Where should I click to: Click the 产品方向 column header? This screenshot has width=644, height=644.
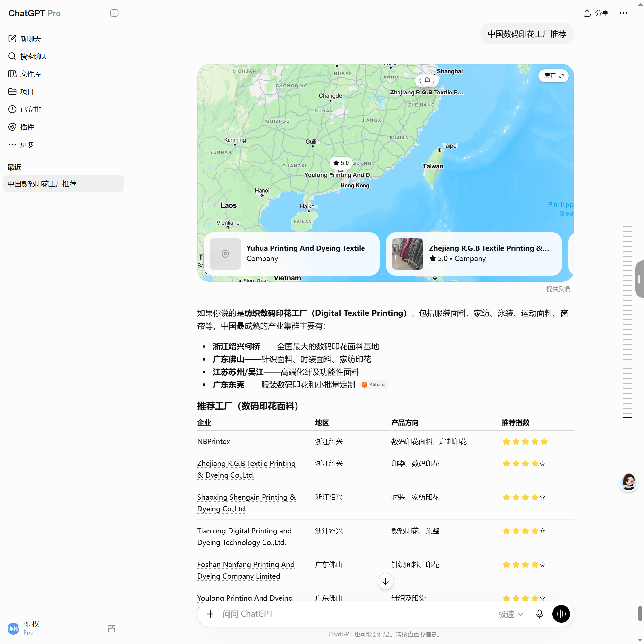click(405, 422)
